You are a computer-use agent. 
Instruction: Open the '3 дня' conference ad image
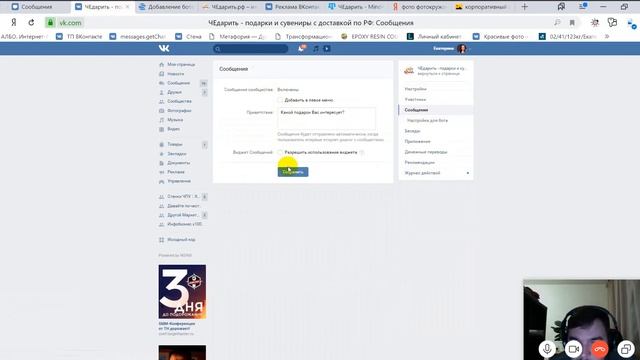pos(182,292)
